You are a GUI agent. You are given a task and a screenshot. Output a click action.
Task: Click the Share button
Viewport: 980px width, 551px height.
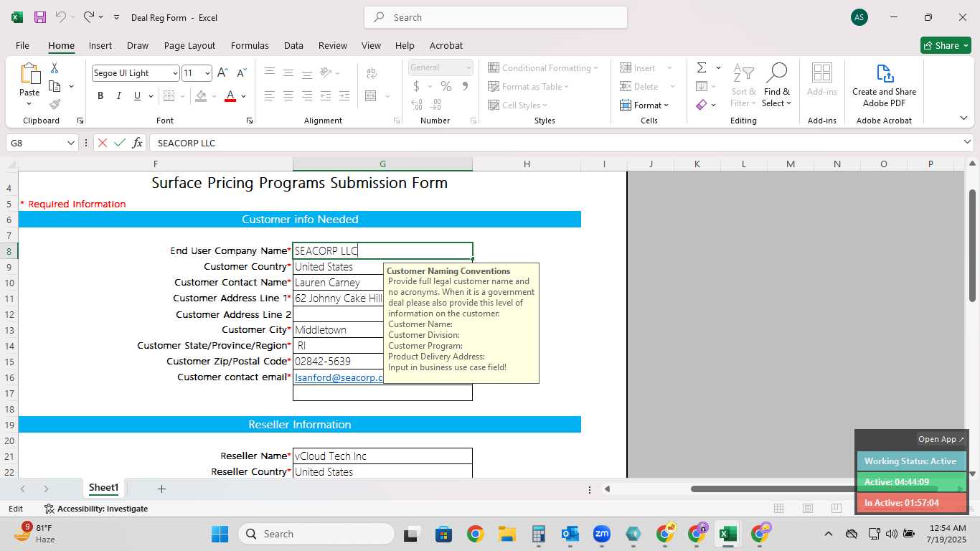coord(946,45)
